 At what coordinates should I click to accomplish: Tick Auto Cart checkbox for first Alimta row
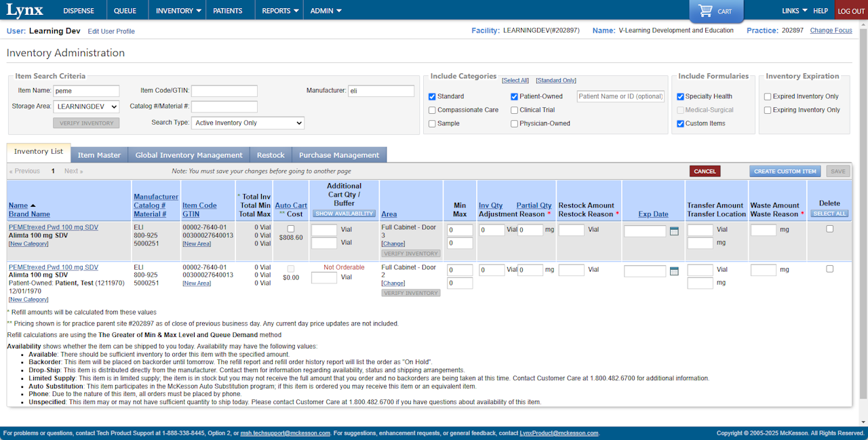(x=291, y=228)
